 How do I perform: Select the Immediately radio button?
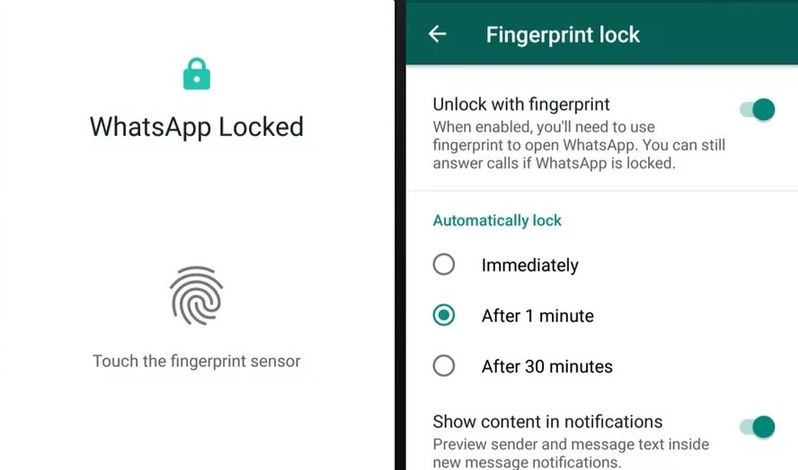[x=444, y=265]
